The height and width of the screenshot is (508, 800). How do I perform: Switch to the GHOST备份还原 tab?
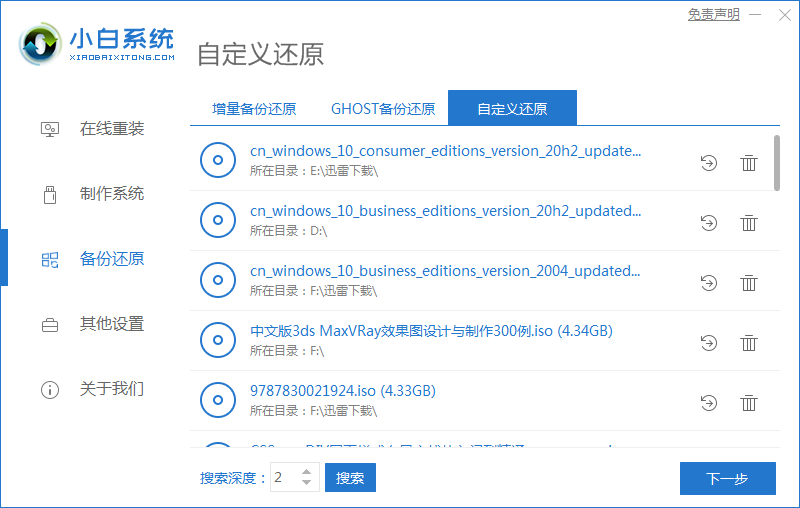pyautogui.click(x=383, y=109)
